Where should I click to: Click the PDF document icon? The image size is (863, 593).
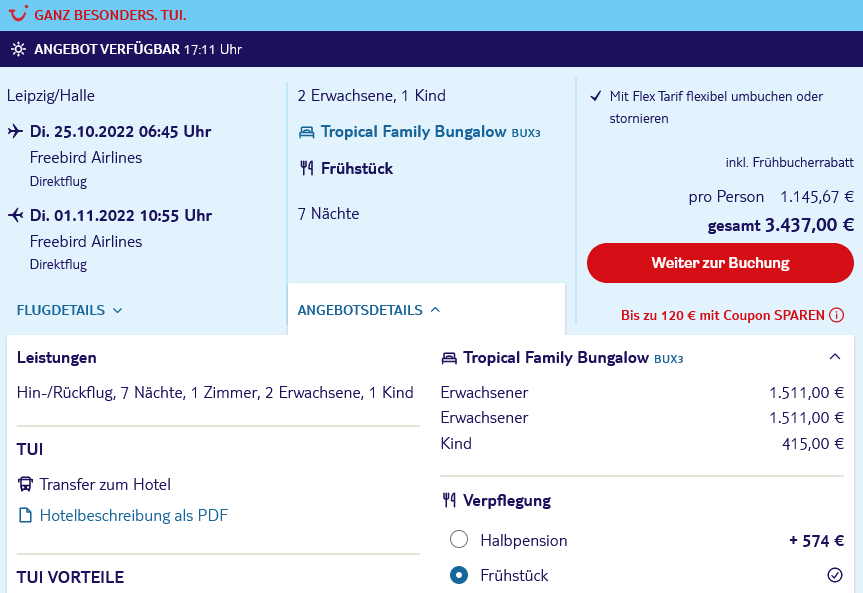25,515
